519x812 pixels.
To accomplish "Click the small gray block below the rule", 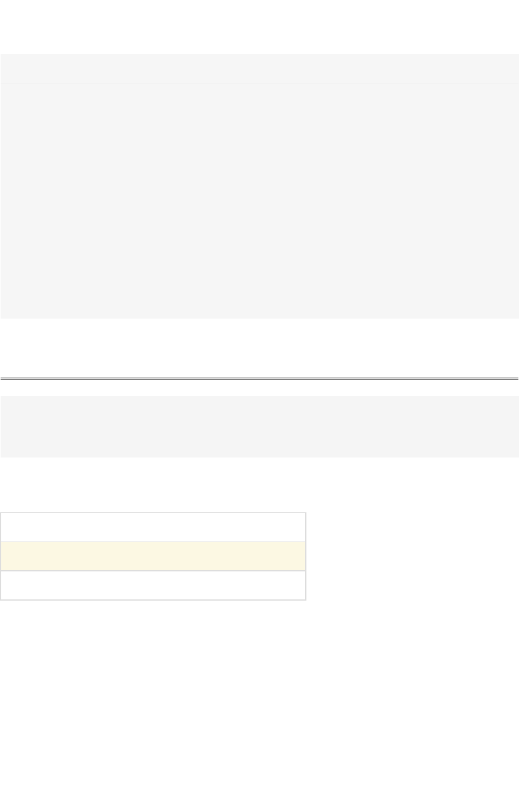I will pos(259,426).
